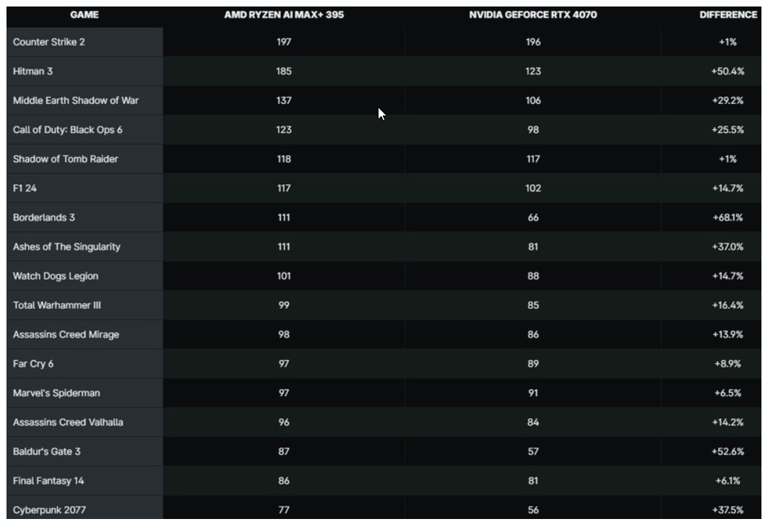Click Baldur's Gate 3 difference +52.6%

pyautogui.click(x=727, y=451)
